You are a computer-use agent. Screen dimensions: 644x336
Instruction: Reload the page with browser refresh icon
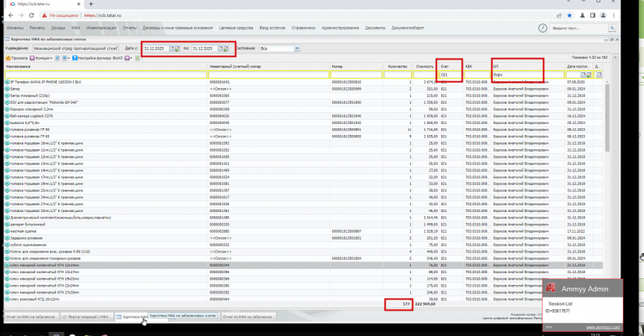point(31,15)
